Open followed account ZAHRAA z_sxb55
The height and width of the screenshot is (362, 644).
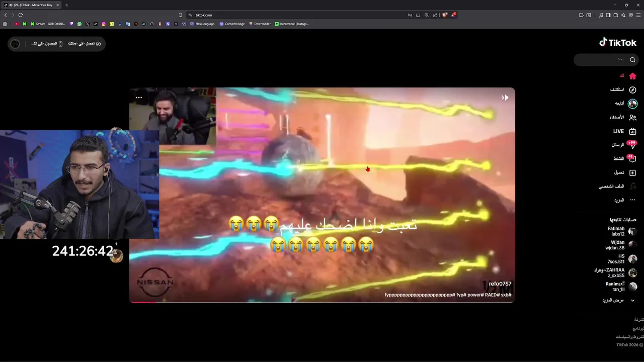(616, 273)
